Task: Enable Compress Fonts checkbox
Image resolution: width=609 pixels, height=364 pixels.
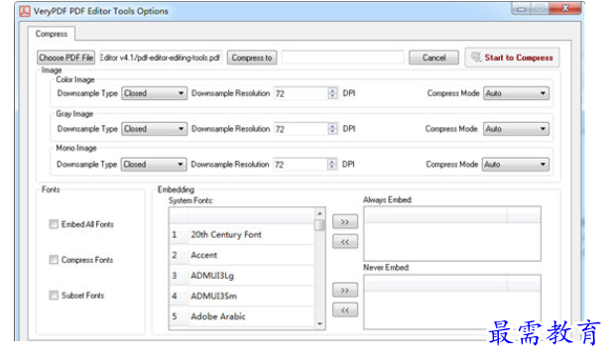Action: click(54, 260)
